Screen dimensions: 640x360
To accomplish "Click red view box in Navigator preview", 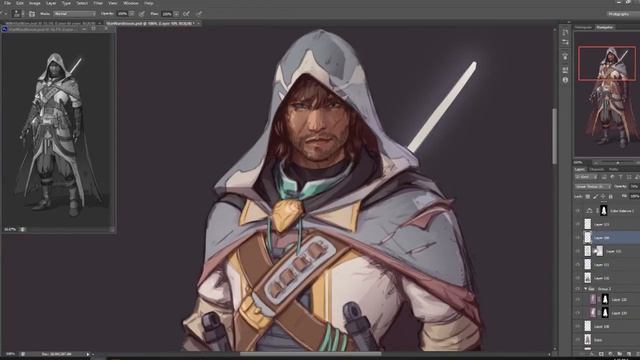I will coord(607,64).
